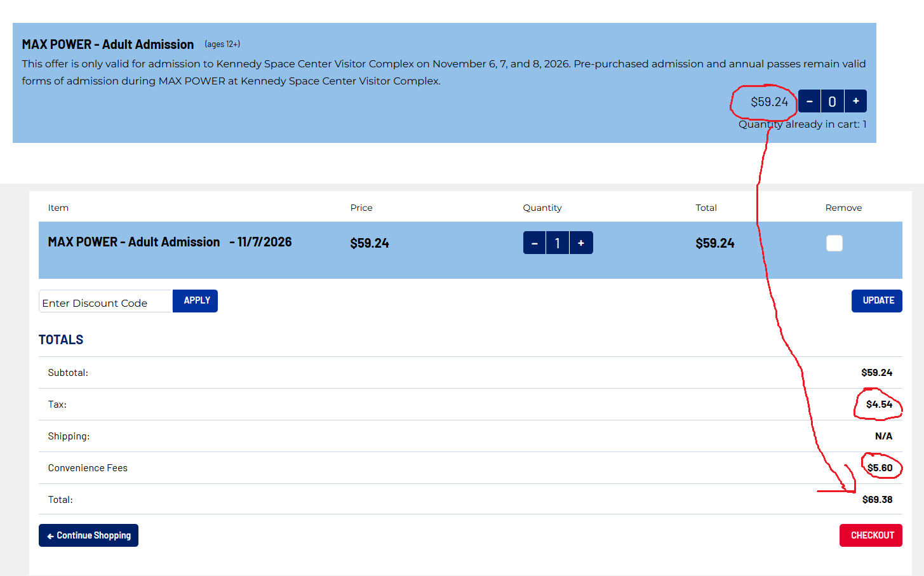Screen dimensions: 924x576
Task: Click the Subtotal label
Action: (68, 373)
